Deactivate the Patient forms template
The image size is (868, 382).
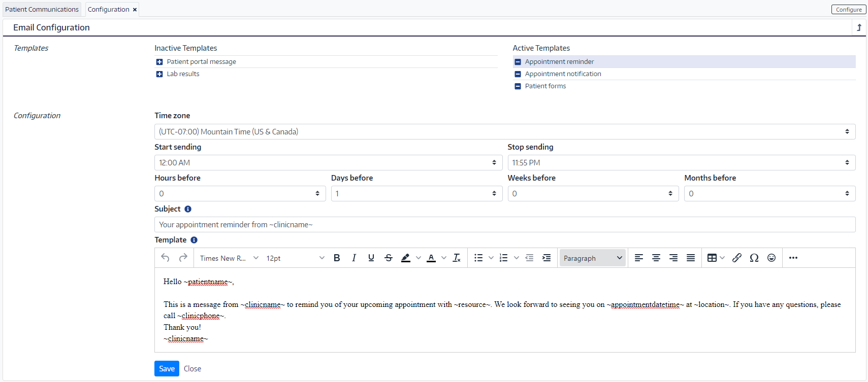[x=518, y=86]
